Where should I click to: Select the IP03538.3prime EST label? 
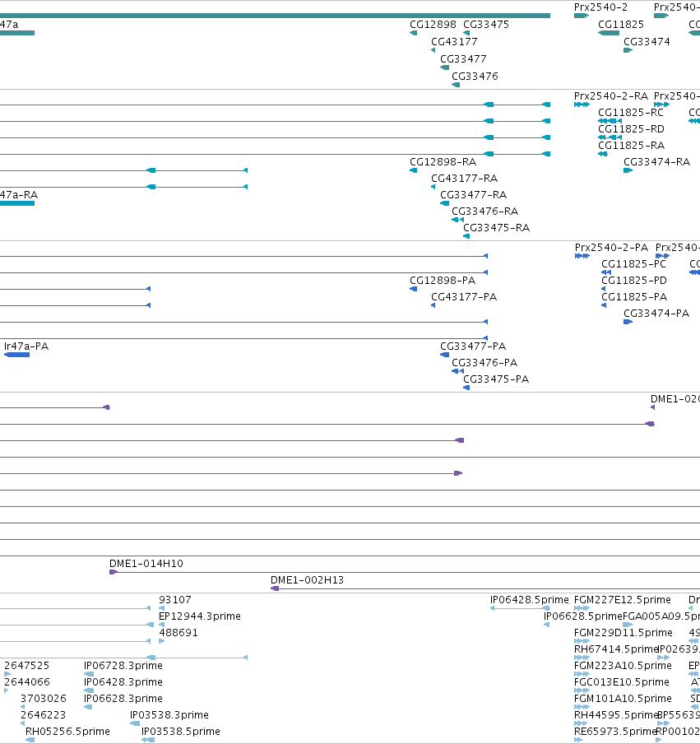click(x=169, y=715)
